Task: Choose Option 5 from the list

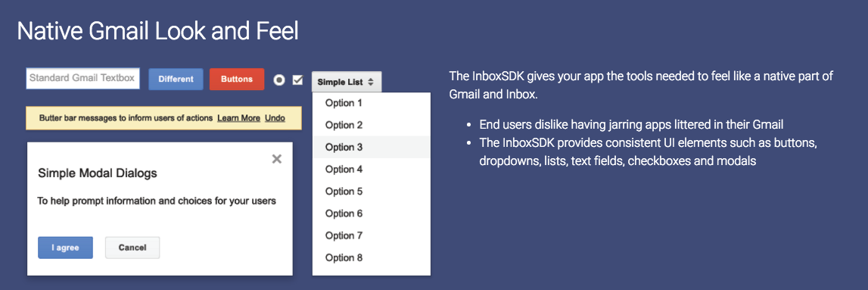Action: (372, 192)
